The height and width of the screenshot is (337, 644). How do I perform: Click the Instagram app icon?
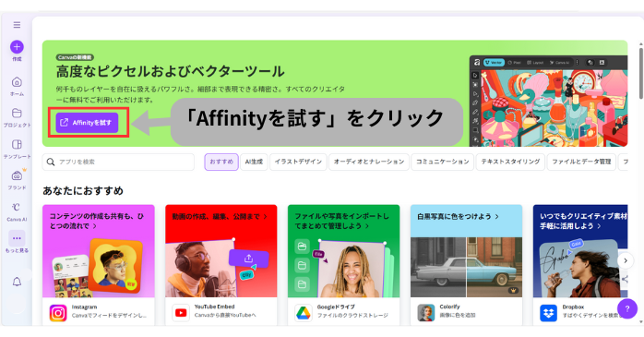[x=58, y=313]
